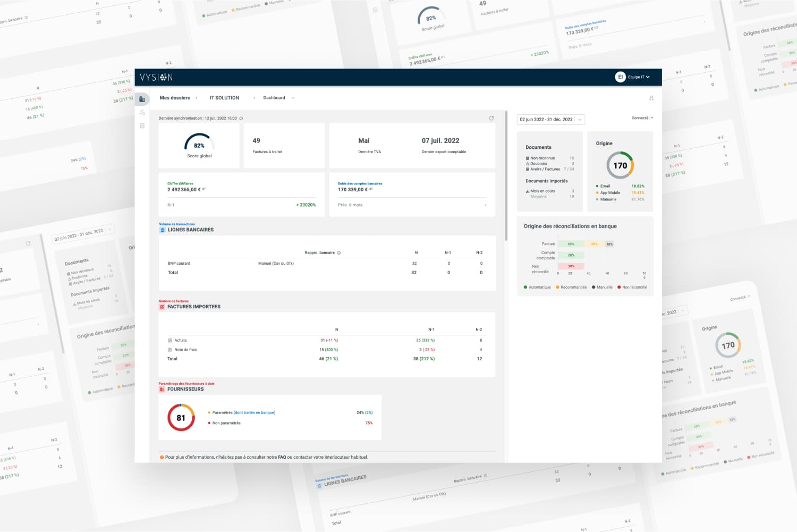Open the Equipe IT user dropdown
Image resolution: width=797 pixels, height=532 pixels.
tap(639, 77)
